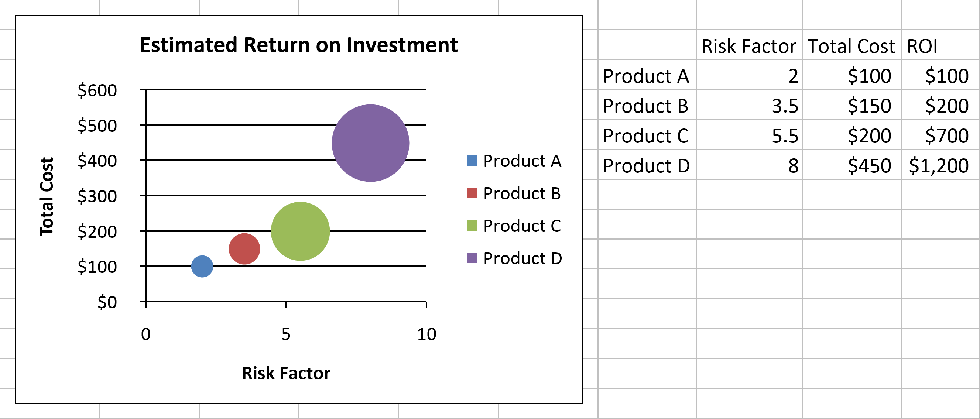Click the '10' label on the horizontal axis
The width and height of the screenshot is (980, 419).
(x=426, y=334)
